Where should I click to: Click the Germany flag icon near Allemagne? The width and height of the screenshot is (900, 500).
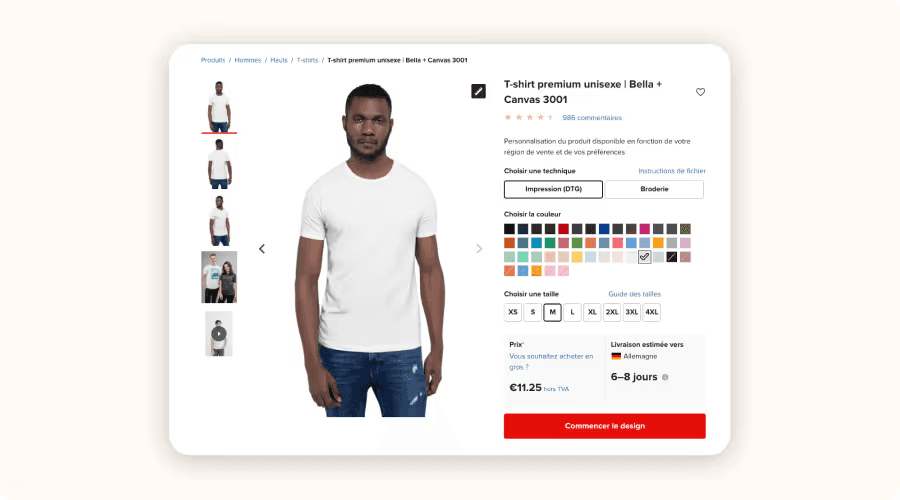tap(616, 356)
